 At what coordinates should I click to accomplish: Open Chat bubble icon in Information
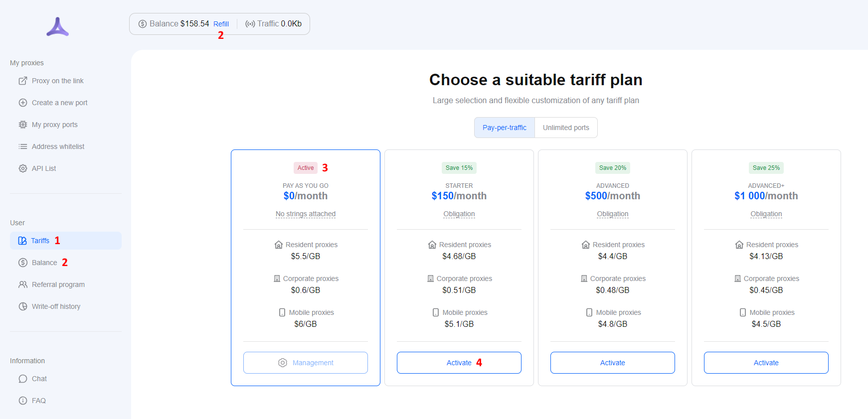point(23,379)
